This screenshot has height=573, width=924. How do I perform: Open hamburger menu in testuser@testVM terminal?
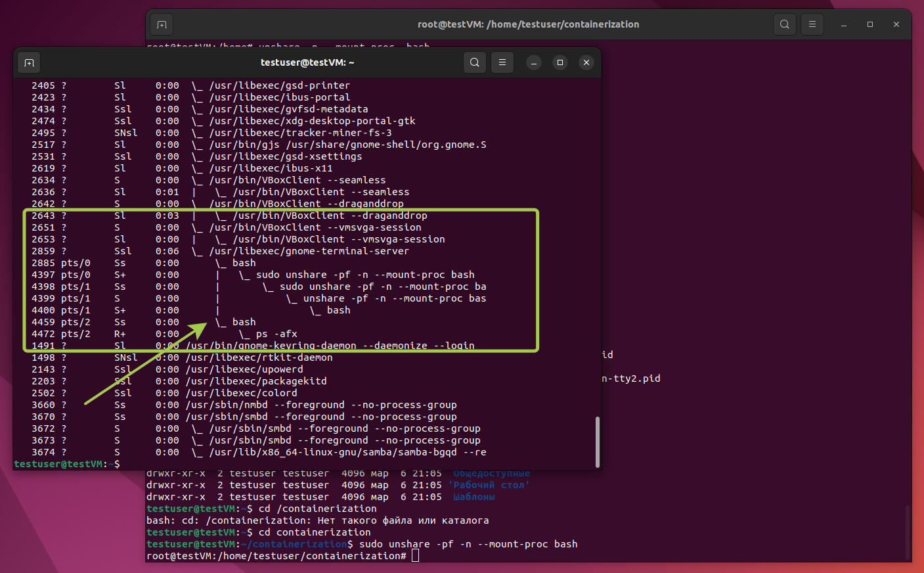(x=502, y=62)
